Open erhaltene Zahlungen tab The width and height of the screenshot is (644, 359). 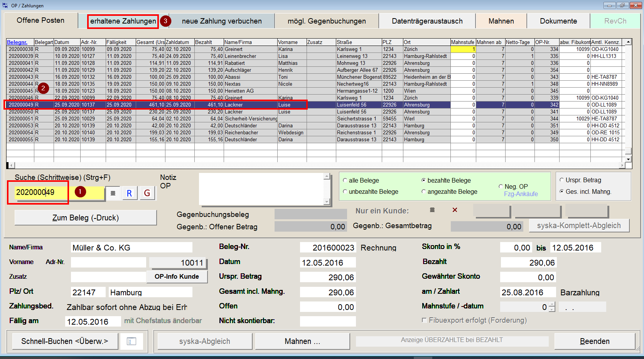coord(123,21)
